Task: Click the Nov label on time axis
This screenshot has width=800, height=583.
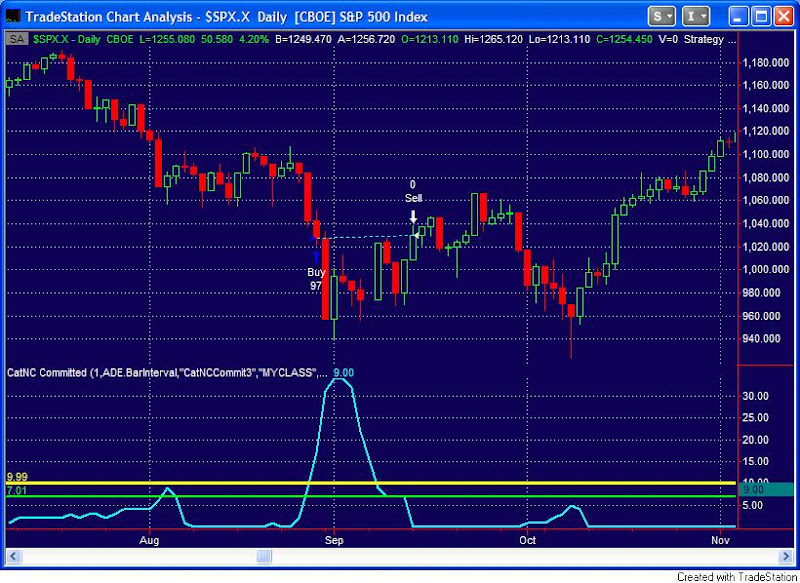Action: (x=719, y=540)
